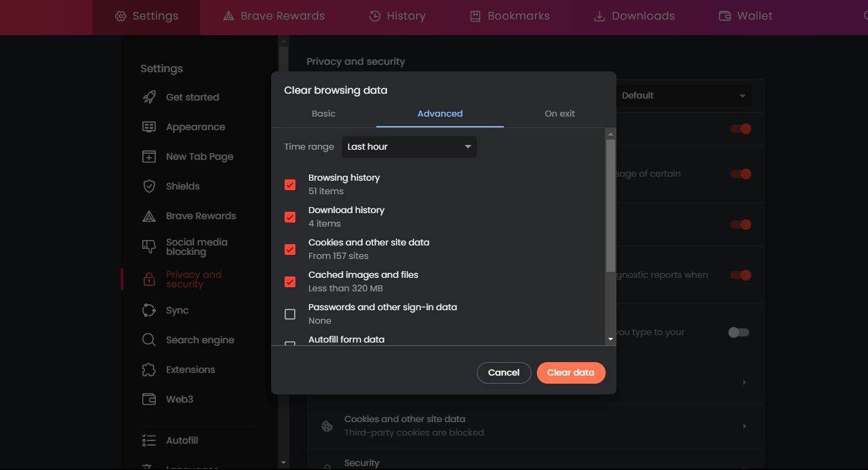Click the '51 items' text under Browsing history

326,192
